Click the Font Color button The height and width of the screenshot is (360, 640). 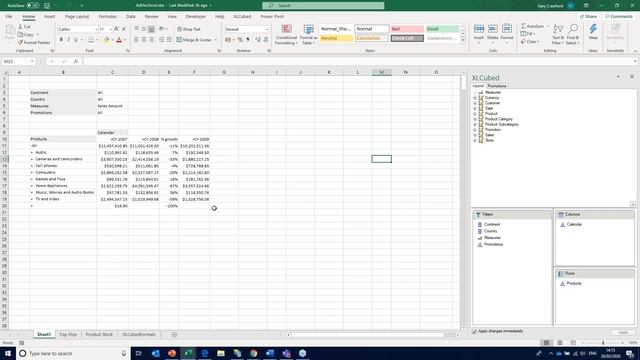pos(119,40)
